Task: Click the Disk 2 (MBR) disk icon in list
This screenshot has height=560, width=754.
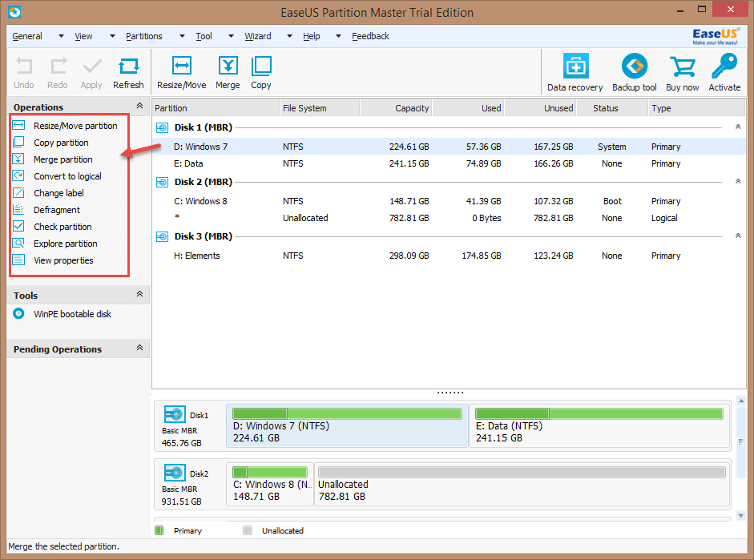Action: coord(162,182)
